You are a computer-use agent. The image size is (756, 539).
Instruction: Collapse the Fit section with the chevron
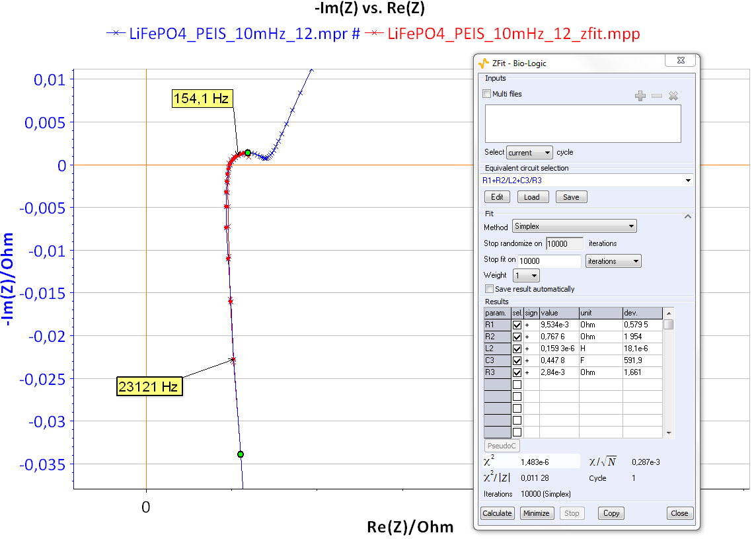pos(688,216)
